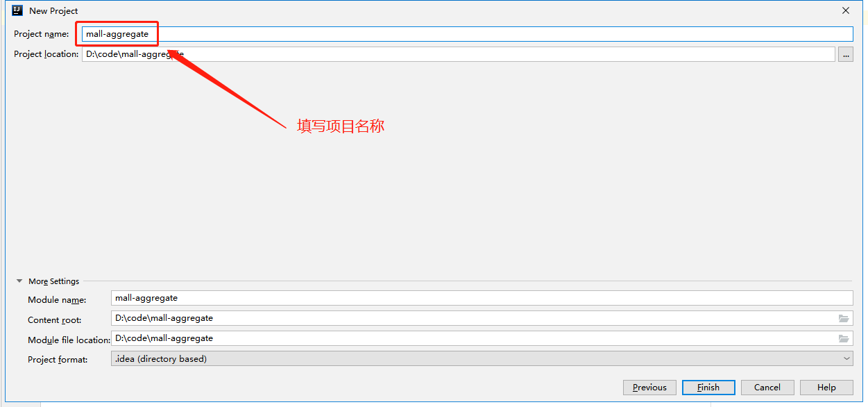Open Help for this dialog

tap(826, 388)
